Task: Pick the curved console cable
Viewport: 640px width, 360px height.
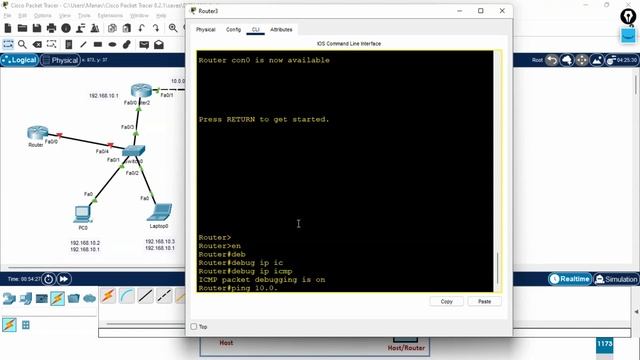Action: [x=127, y=296]
